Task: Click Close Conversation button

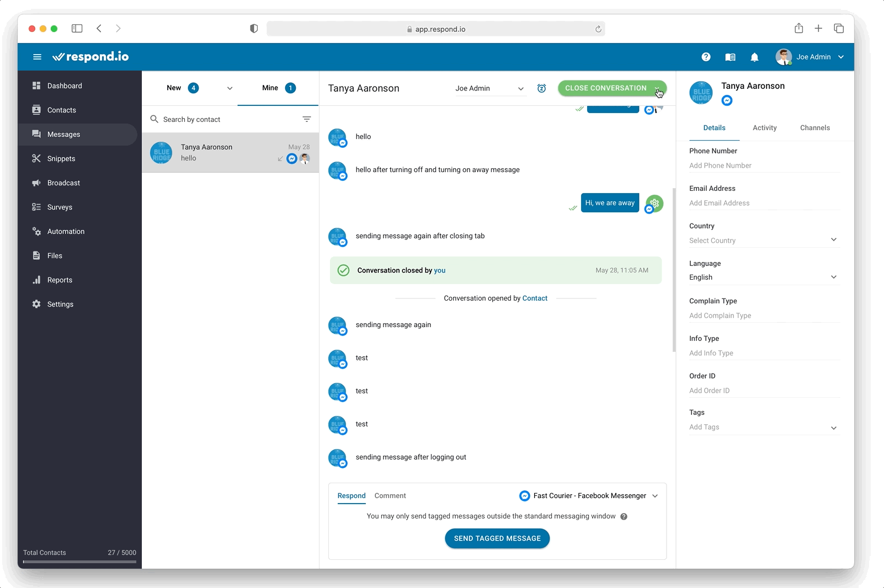Action: coord(605,88)
